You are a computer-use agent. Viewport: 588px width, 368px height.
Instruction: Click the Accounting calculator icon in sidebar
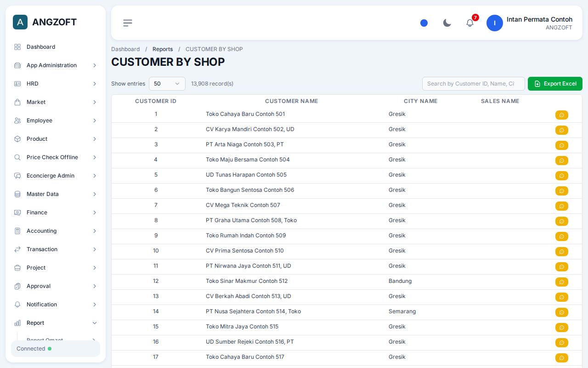coord(17,231)
